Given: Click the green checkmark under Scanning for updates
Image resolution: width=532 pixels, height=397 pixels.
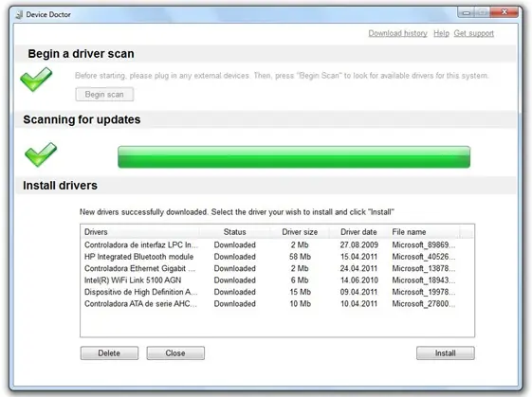Looking at the screenshot, I should tap(41, 154).
